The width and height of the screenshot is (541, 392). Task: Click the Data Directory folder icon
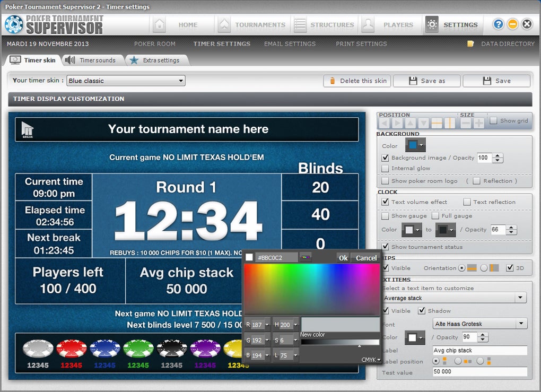pyautogui.click(x=470, y=44)
